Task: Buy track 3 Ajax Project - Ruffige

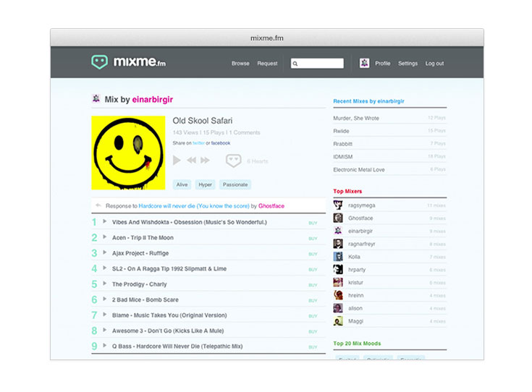Action: [313, 254]
